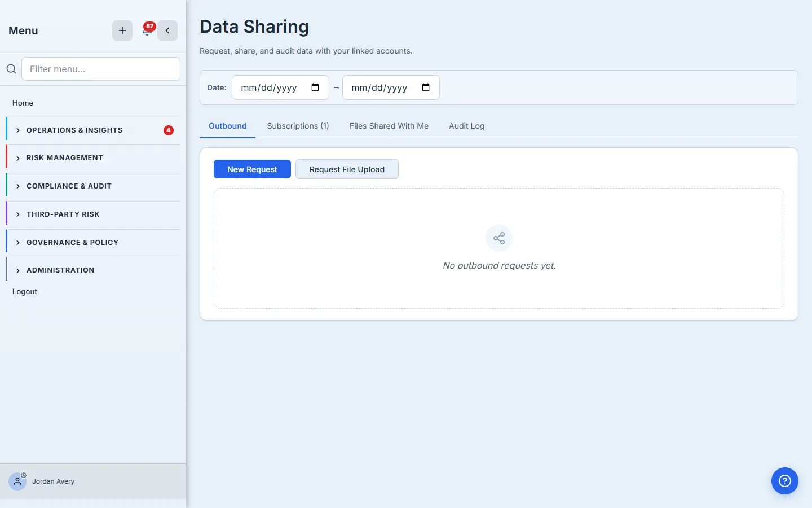Click the 'No outbound requests yet.' text
The height and width of the screenshot is (508, 812).
(x=499, y=265)
